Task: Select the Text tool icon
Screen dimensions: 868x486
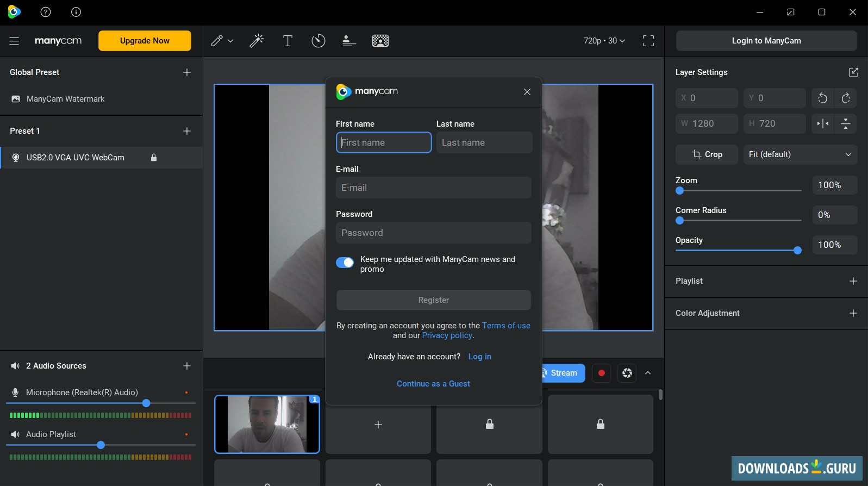Action: (288, 41)
